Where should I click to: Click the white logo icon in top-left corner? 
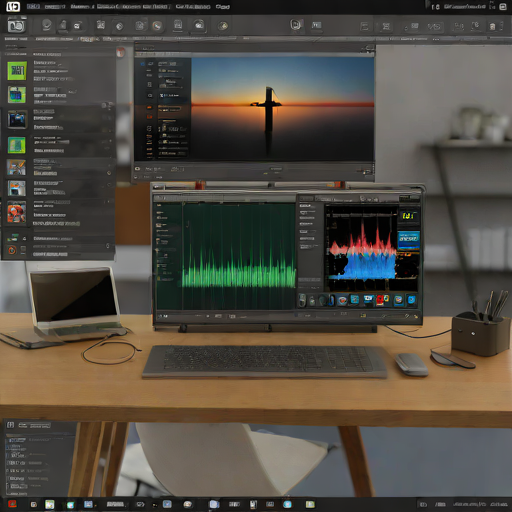point(13,7)
